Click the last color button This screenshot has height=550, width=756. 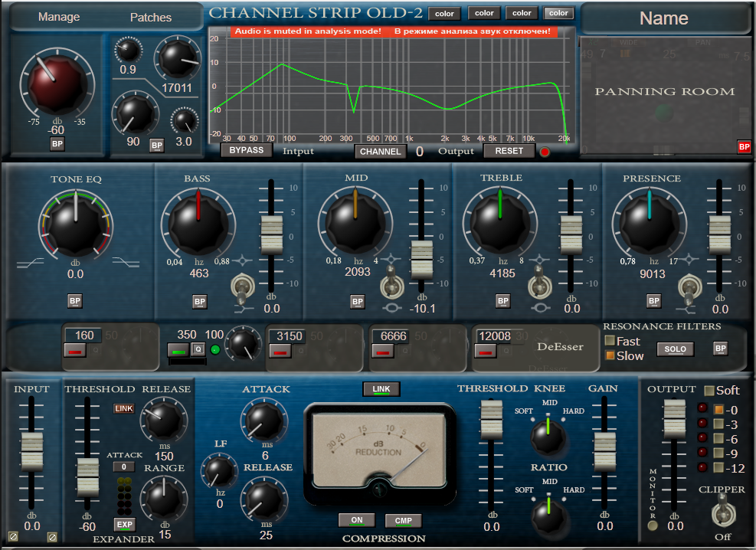tap(558, 13)
